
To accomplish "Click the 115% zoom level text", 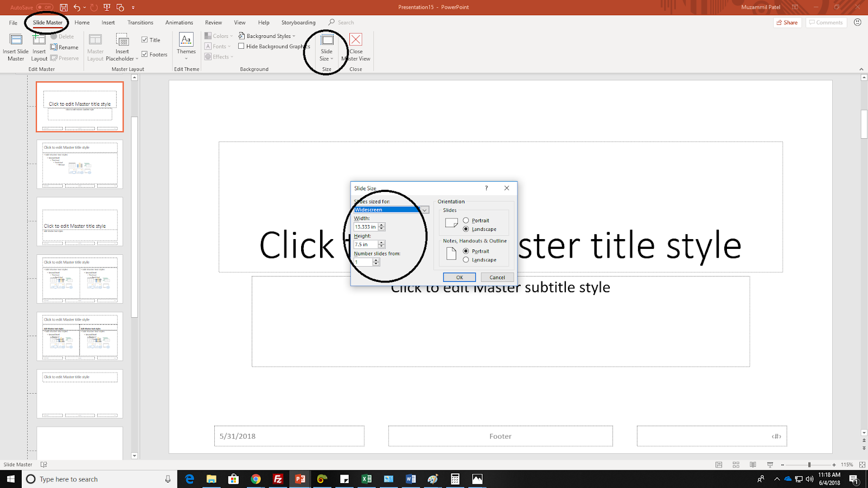I will [847, 465].
